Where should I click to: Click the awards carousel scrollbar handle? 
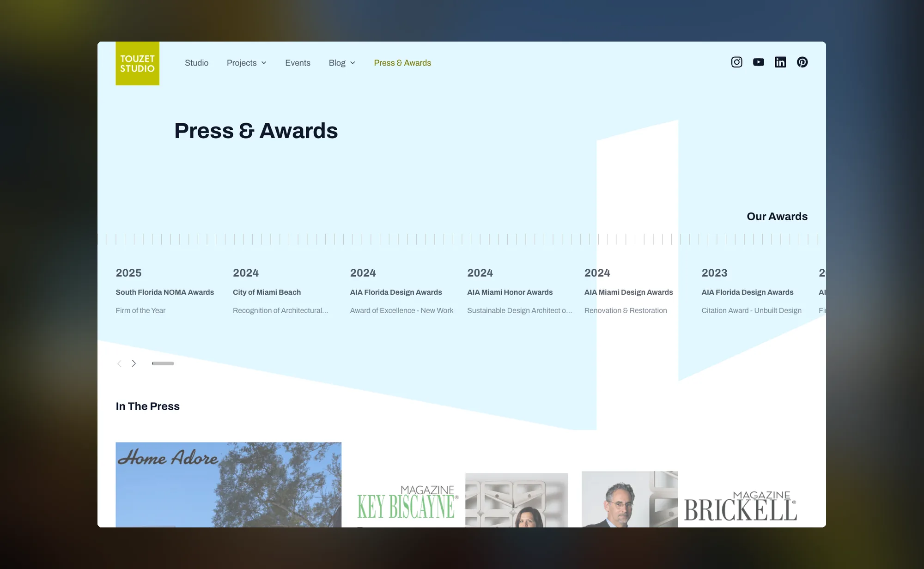(x=163, y=363)
